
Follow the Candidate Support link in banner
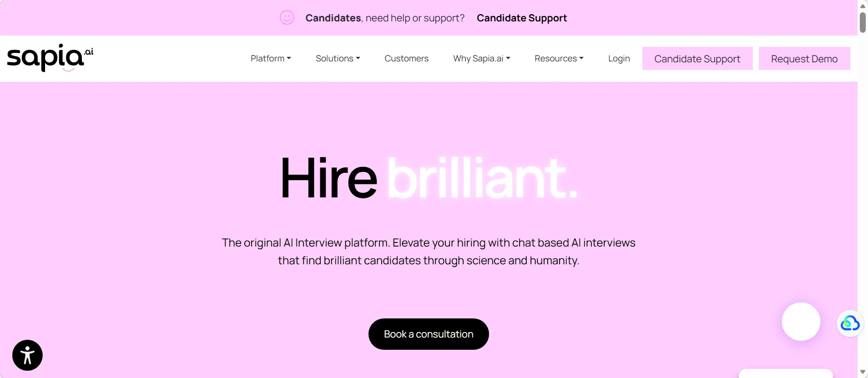coord(521,18)
